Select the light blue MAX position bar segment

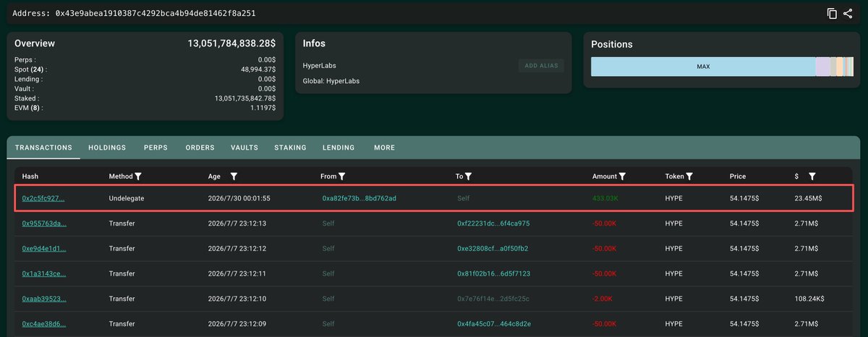pos(703,67)
